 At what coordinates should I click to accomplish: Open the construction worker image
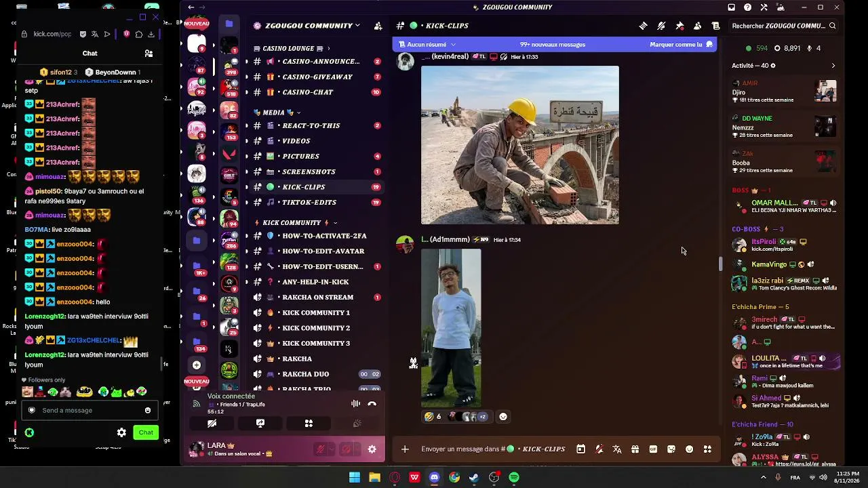pos(520,145)
